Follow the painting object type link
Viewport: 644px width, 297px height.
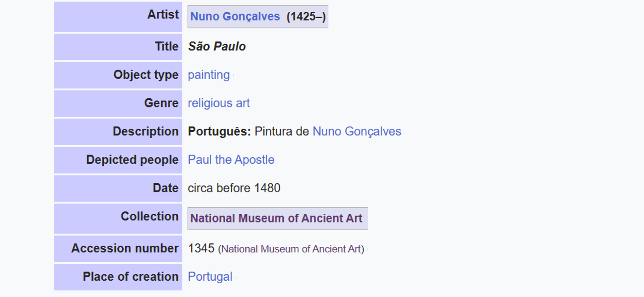point(209,75)
